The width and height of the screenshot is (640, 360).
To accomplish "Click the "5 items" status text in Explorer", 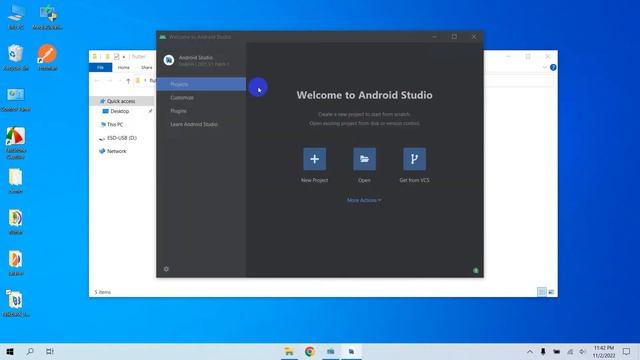I will click(102, 292).
